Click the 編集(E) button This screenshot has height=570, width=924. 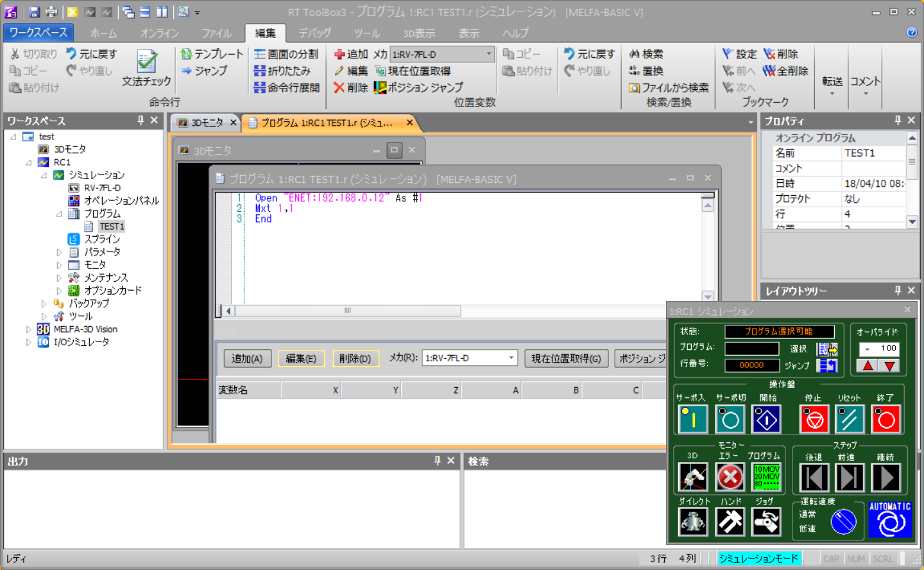click(x=301, y=359)
